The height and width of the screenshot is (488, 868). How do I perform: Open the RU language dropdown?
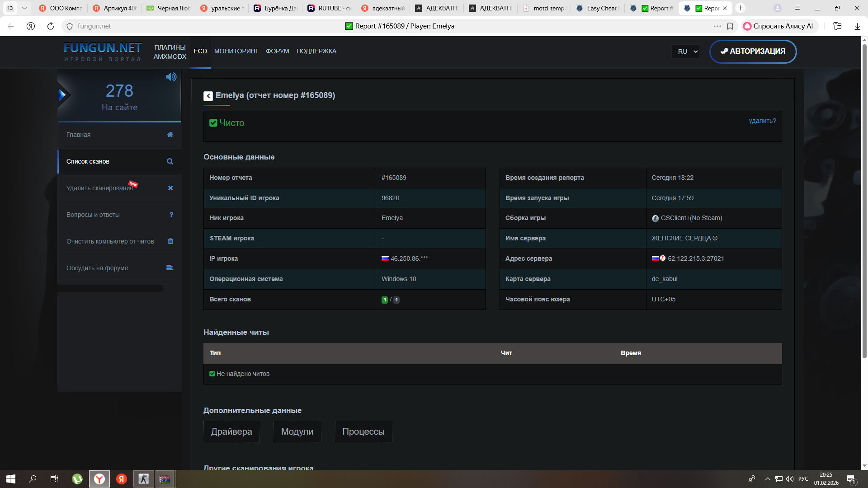(x=686, y=52)
